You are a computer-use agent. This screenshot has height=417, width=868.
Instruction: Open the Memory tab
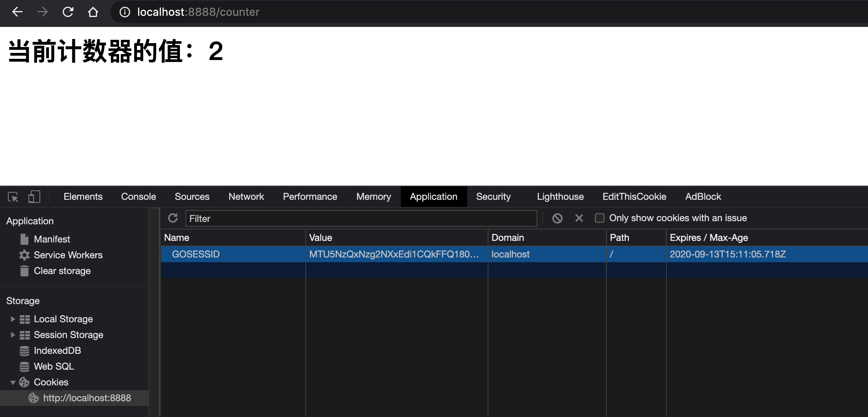(x=374, y=197)
